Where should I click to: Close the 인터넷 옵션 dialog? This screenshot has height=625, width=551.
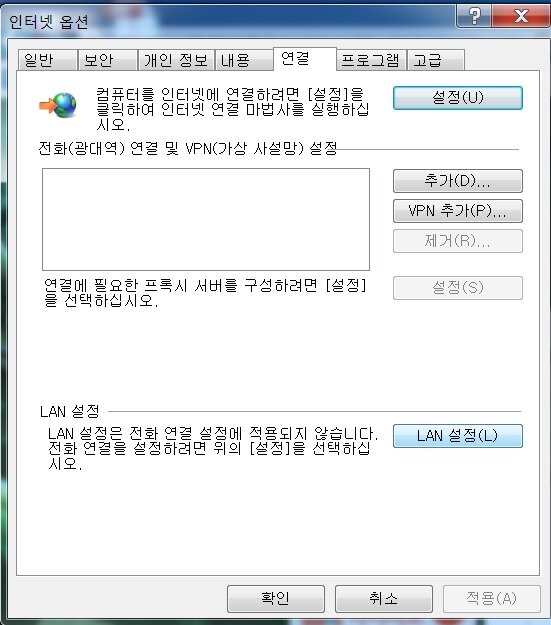click(521, 16)
